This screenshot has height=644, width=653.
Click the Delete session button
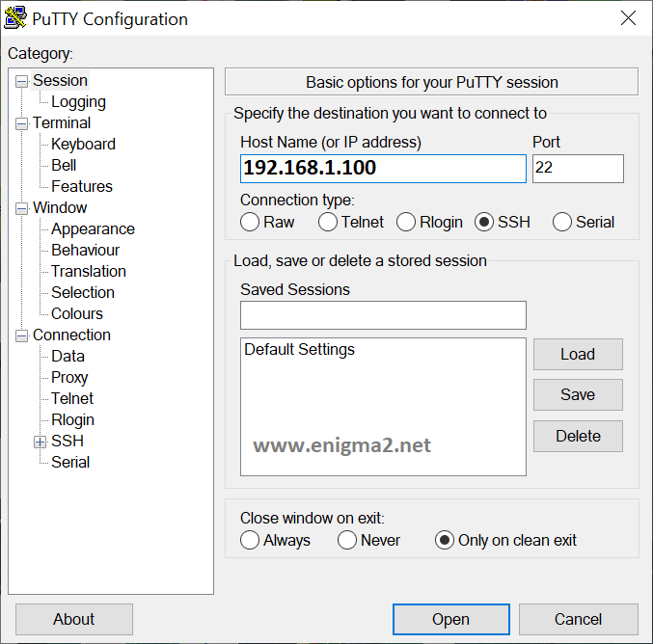pyautogui.click(x=578, y=436)
